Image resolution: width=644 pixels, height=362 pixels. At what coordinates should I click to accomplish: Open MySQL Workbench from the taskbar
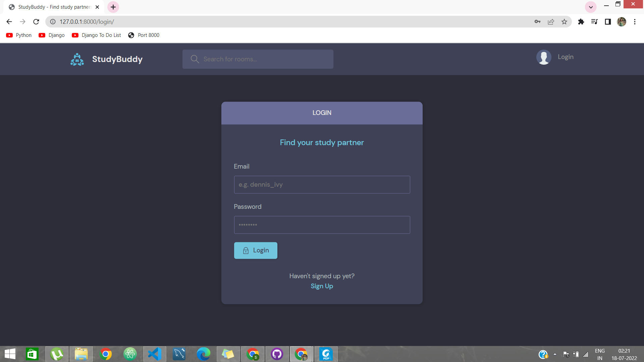(179, 354)
